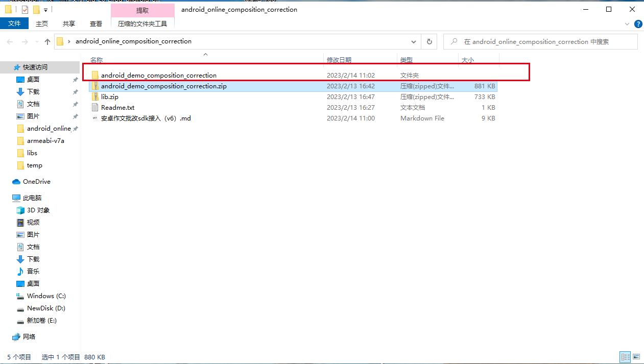Click the Up directory arrow icon

pos(47,42)
